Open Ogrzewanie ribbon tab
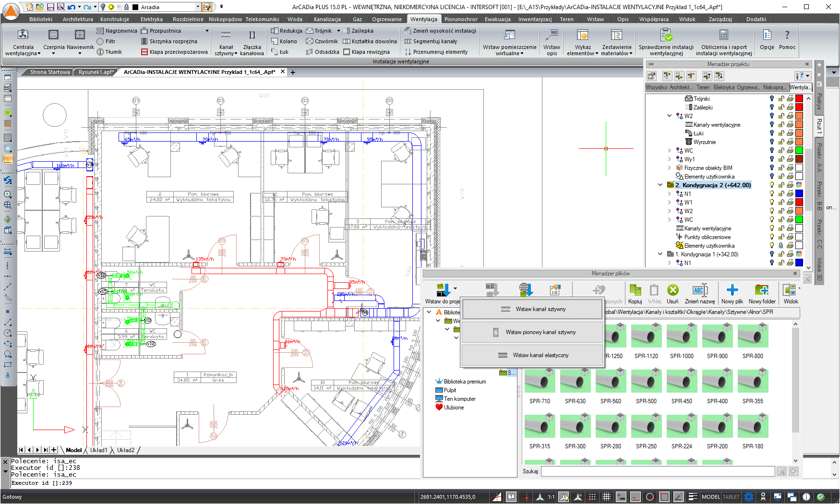Viewport: 840px width, 504px height. pyautogui.click(x=387, y=19)
